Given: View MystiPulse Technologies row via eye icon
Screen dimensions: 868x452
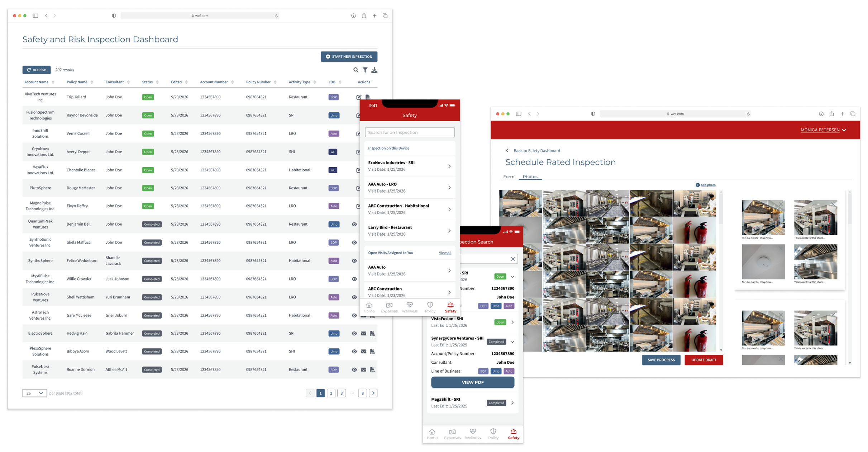Looking at the screenshot, I should [x=354, y=279].
